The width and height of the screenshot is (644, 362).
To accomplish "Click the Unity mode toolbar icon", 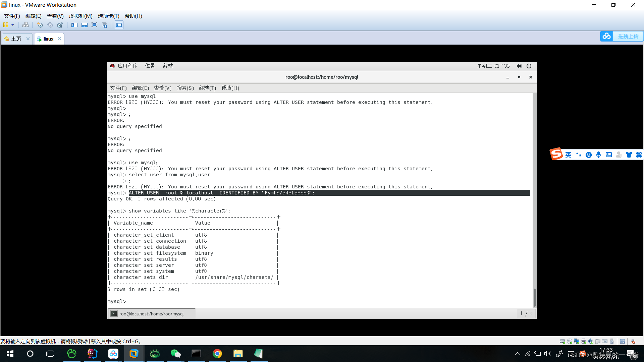I will [105, 25].
